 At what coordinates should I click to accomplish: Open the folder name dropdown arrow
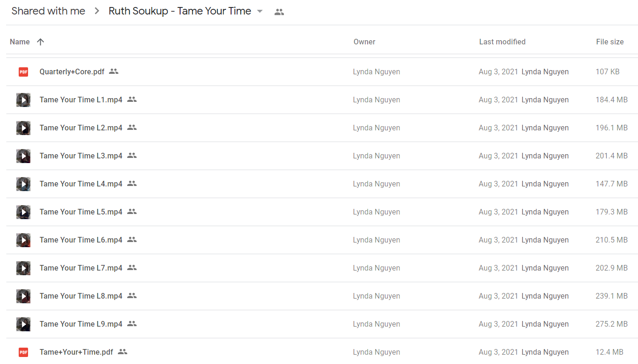tap(260, 11)
